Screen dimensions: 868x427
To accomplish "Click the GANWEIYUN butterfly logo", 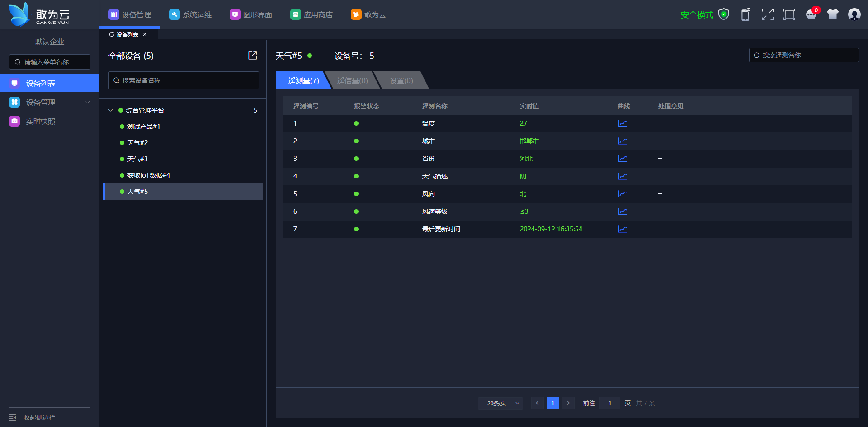I will (x=39, y=14).
